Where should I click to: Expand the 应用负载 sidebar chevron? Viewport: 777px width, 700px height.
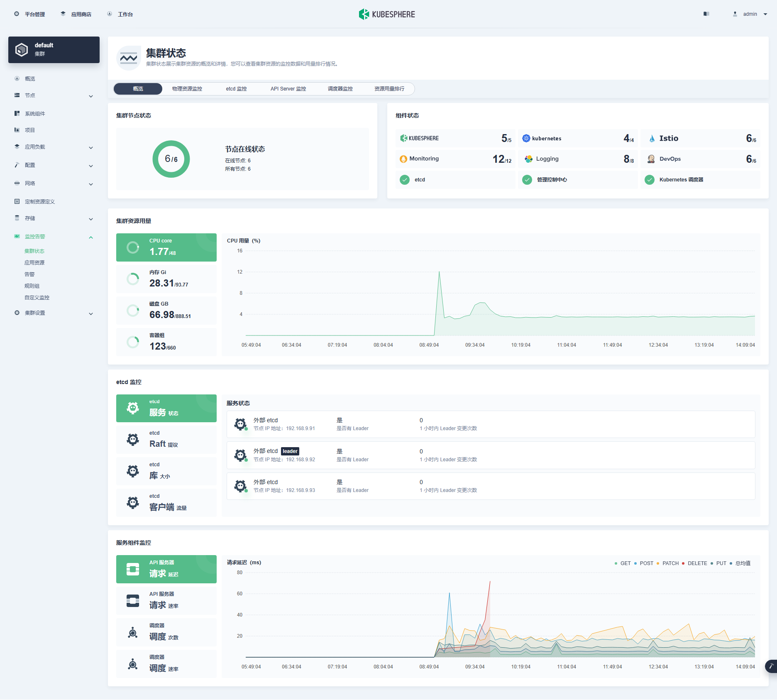pyautogui.click(x=91, y=147)
